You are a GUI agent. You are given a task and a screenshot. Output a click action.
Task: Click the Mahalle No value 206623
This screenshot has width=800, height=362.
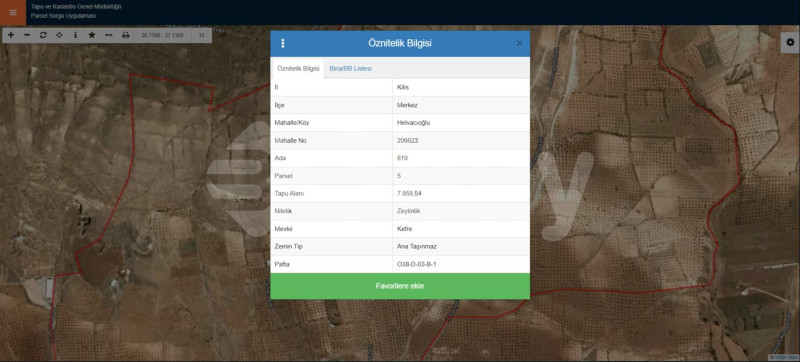click(407, 140)
